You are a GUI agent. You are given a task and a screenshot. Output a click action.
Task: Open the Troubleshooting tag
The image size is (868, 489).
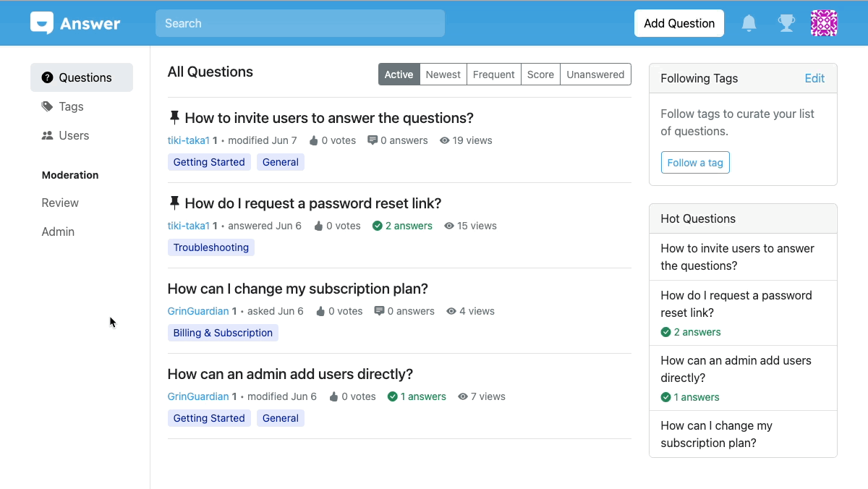pyautogui.click(x=210, y=247)
